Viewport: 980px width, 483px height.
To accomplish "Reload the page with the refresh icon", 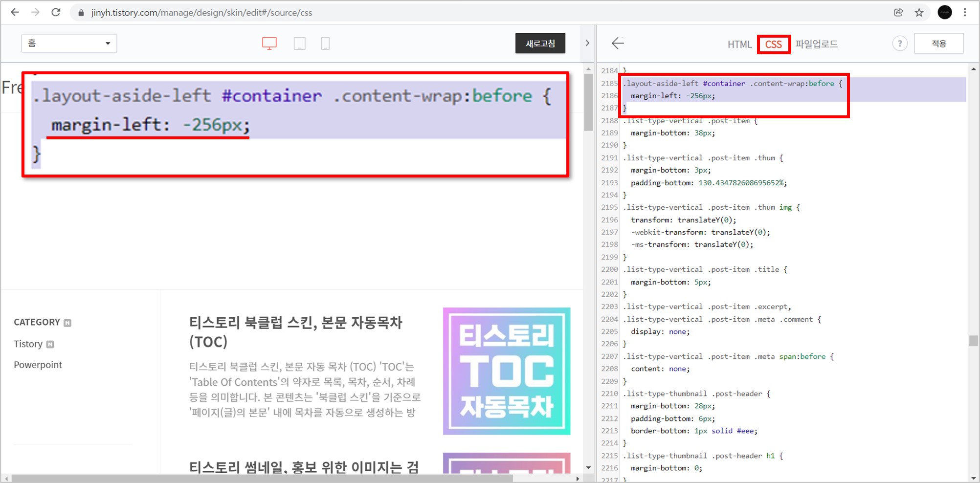I will (56, 12).
